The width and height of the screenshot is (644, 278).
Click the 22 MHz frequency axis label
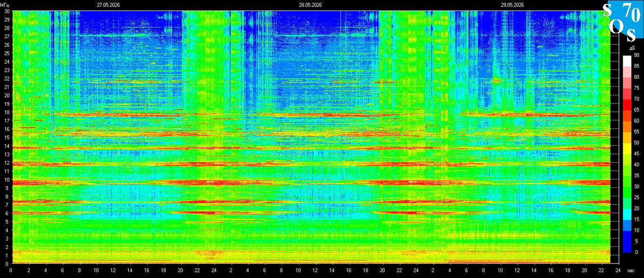(6, 78)
